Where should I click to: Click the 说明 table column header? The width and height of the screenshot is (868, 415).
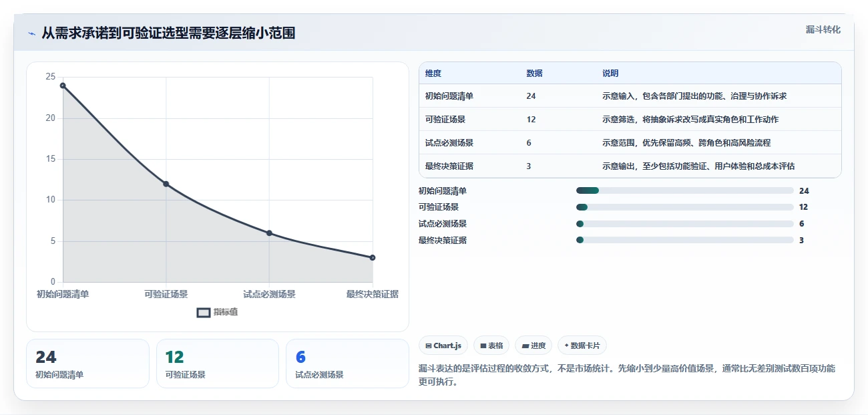coord(610,74)
